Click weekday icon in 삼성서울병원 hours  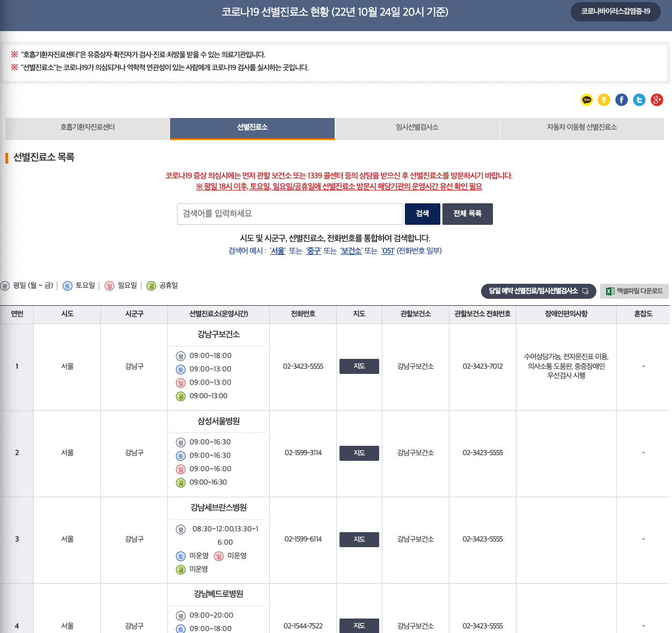[x=181, y=443]
